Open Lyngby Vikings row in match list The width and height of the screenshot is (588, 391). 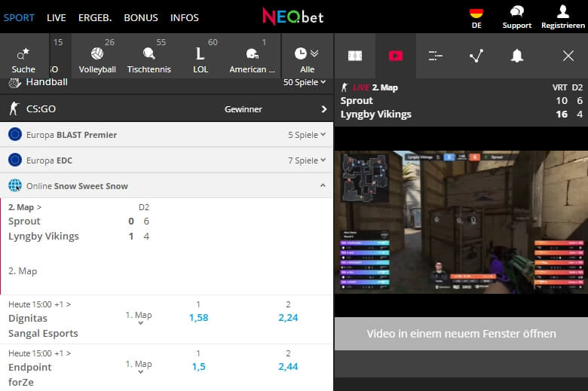[x=44, y=236]
